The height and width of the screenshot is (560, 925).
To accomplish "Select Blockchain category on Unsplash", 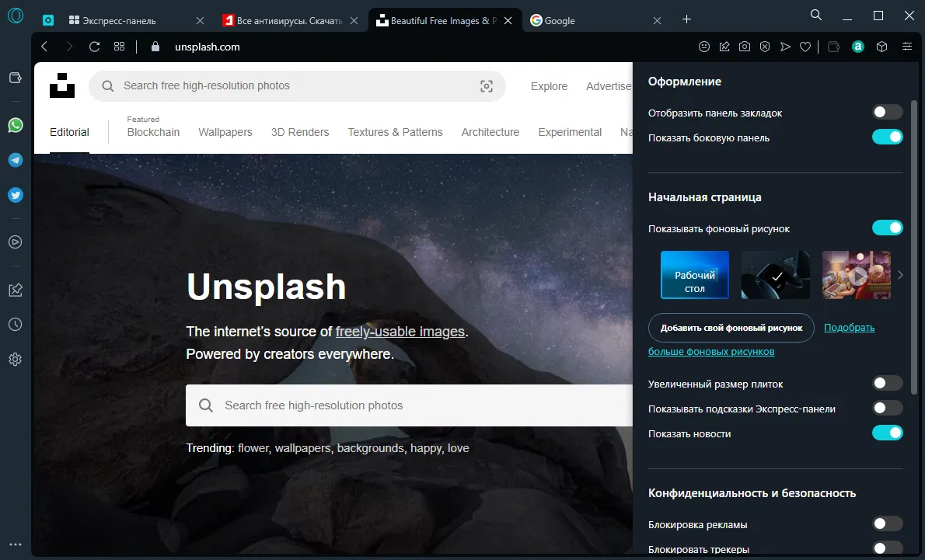I will [153, 132].
